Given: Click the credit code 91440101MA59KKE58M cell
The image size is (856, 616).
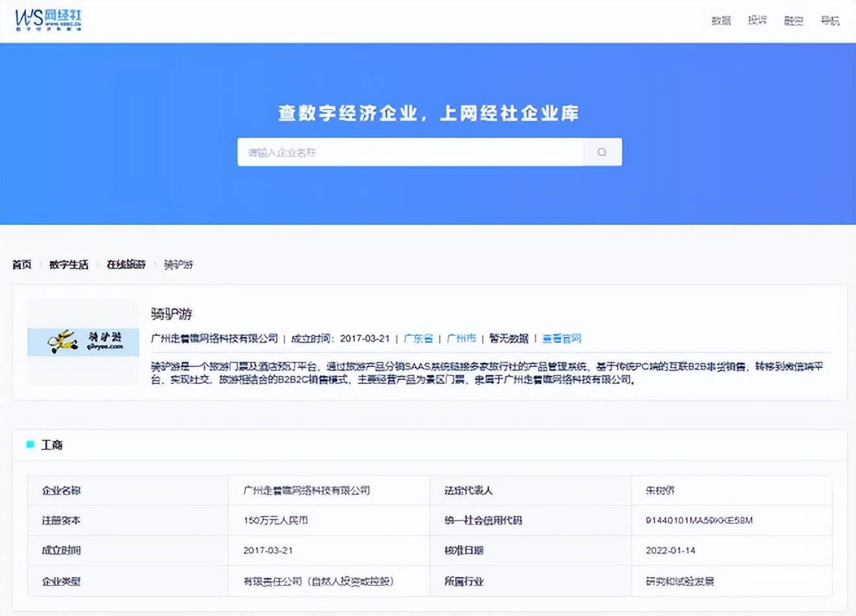Looking at the screenshot, I should pyautogui.click(x=699, y=520).
